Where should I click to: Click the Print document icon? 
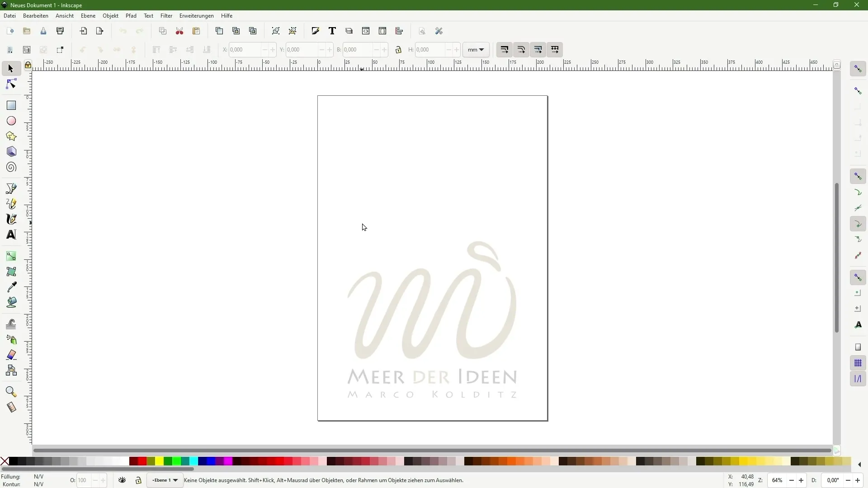[60, 31]
